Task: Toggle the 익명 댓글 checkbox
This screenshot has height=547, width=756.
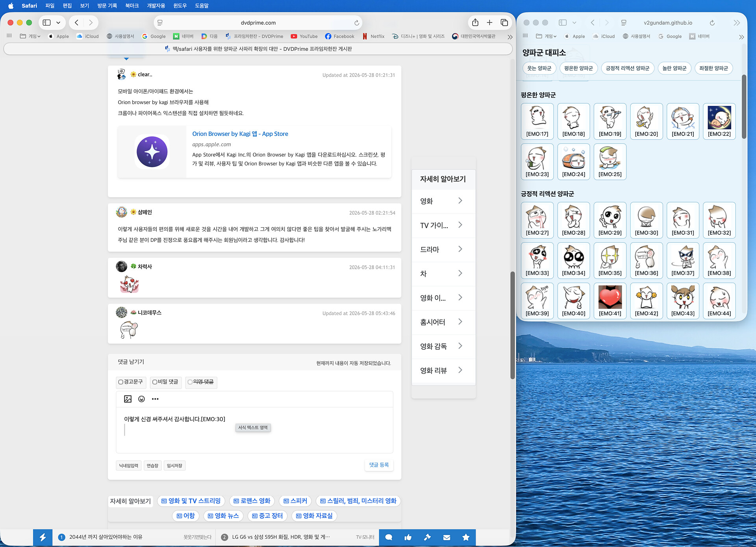Action: (x=190, y=382)
